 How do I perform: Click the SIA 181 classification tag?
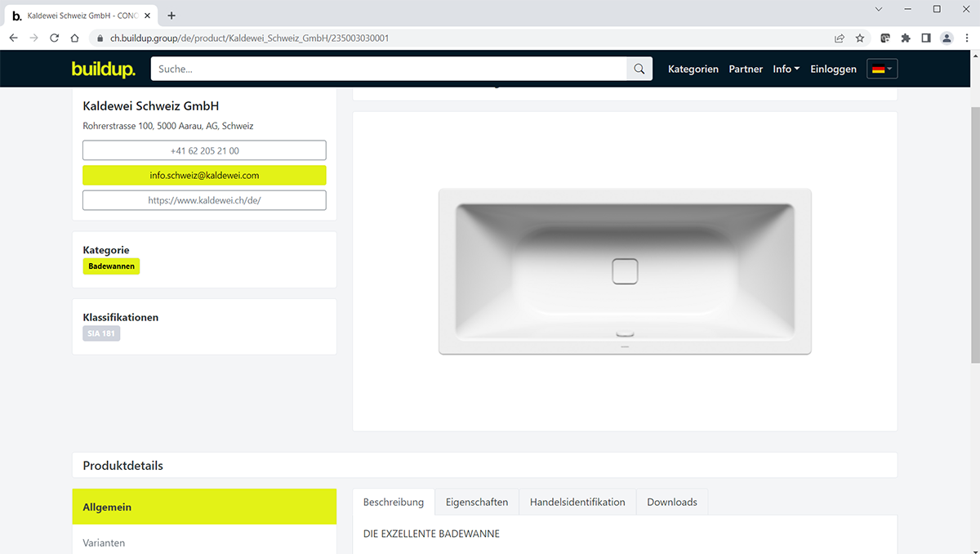[x=101, y=333]
